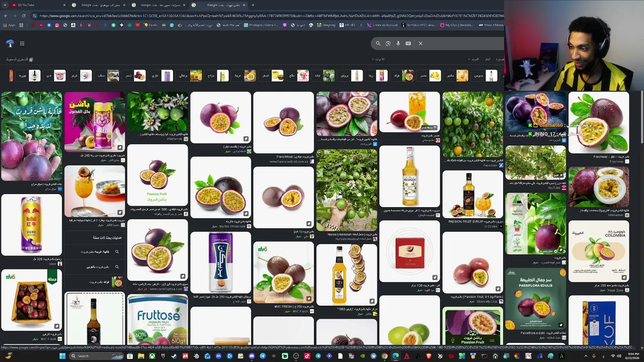Start voice search with the microphone
The image size is (644, 362).
(398, 44)
